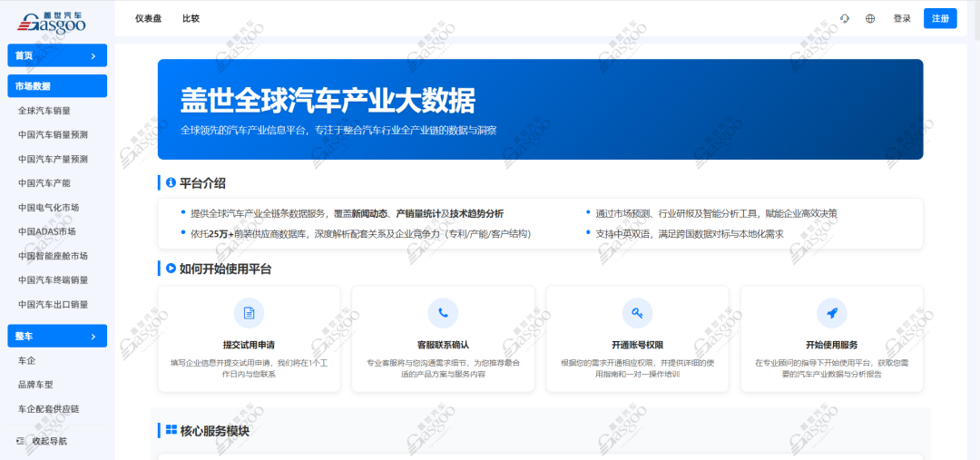Switch to the 比较 tab
980x460 pixels.
[191, 18]
